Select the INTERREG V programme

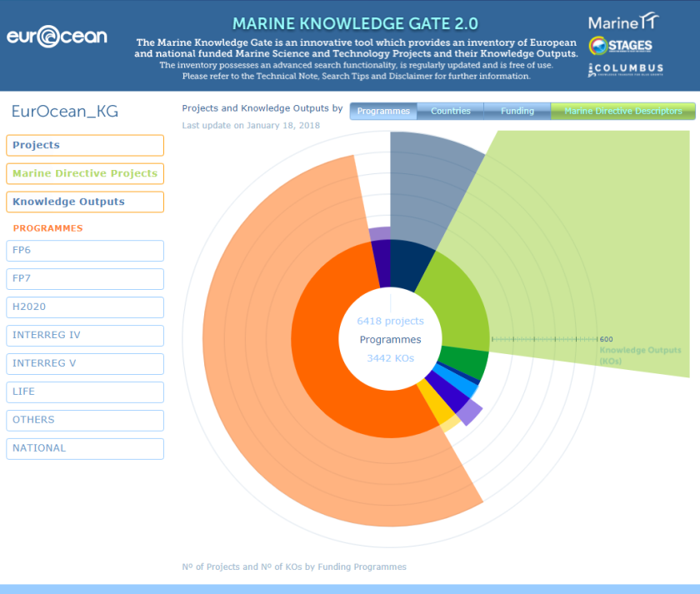[x=85, y=364]
